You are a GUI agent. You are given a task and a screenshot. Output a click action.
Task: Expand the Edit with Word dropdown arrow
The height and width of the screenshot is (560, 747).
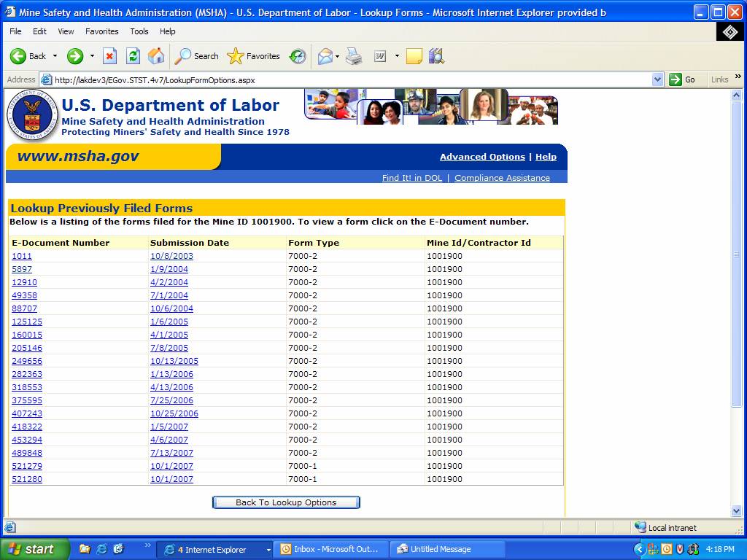[x=397, y=56]
